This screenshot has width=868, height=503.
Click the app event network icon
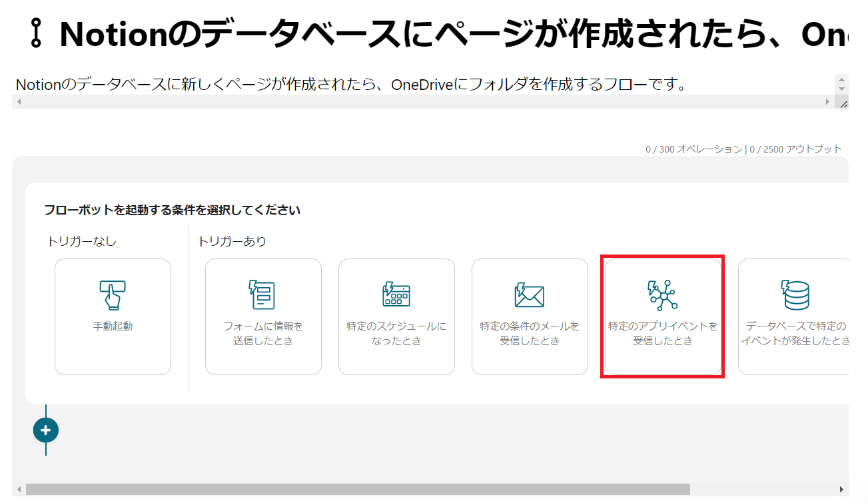point(663,296)
